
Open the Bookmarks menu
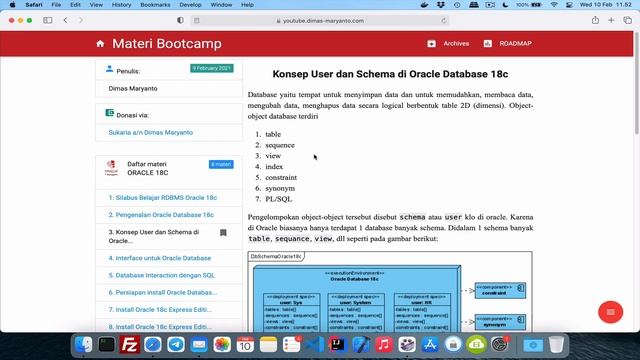click(x=155, y=5)
